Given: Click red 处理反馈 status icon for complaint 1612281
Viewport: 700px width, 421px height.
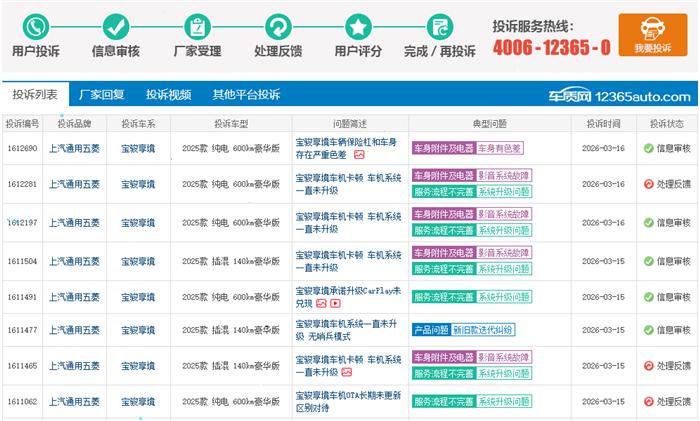Looking at the screenshot, I should [648, 184].
